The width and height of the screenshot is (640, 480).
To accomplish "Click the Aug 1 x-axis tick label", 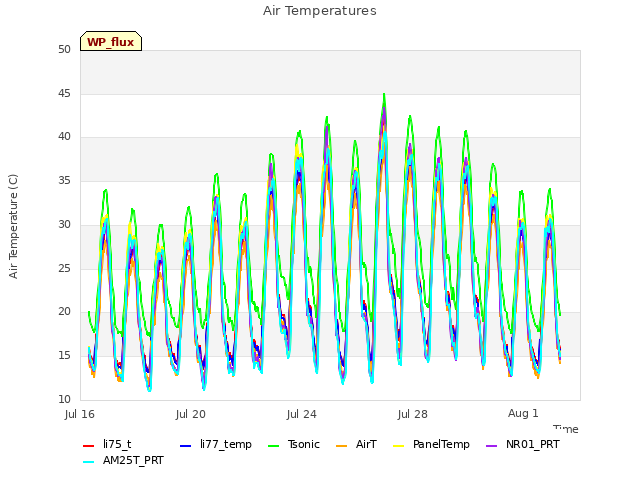I will point(523,413).
